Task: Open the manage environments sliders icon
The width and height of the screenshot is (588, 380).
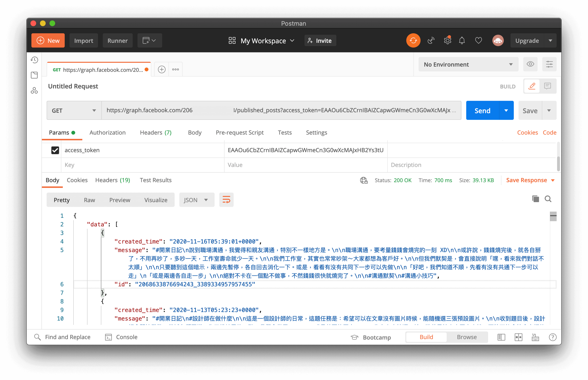Action: (x=549, y=64)
